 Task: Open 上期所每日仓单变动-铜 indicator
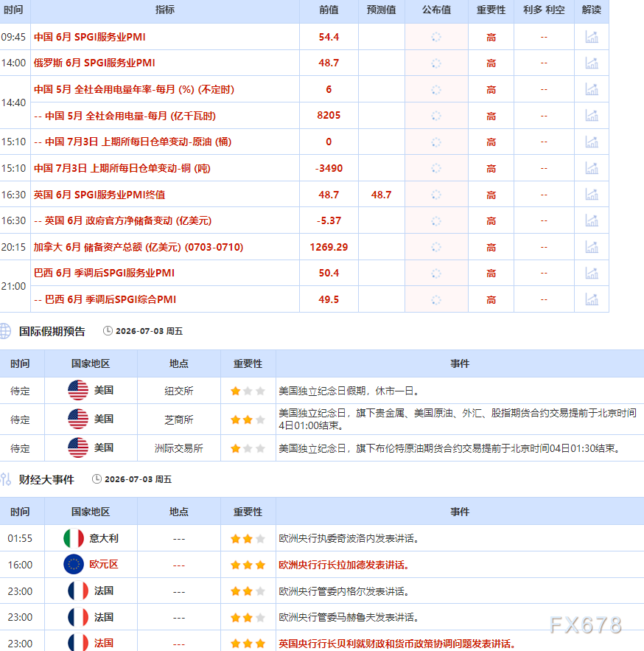(122, 168)
